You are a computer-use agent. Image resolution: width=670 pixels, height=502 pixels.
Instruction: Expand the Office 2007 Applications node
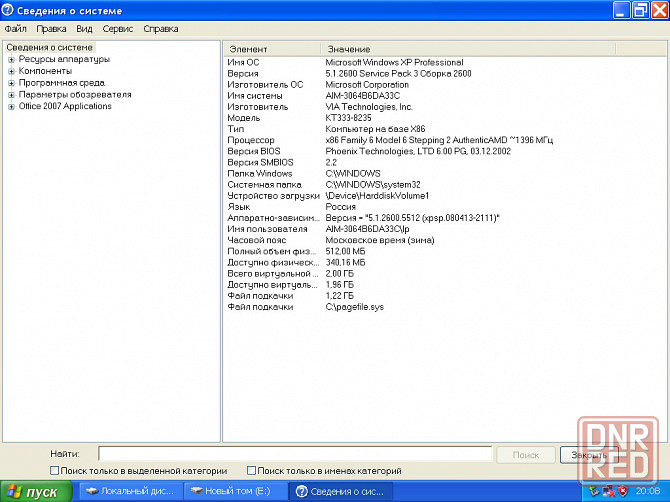point(12,106)
